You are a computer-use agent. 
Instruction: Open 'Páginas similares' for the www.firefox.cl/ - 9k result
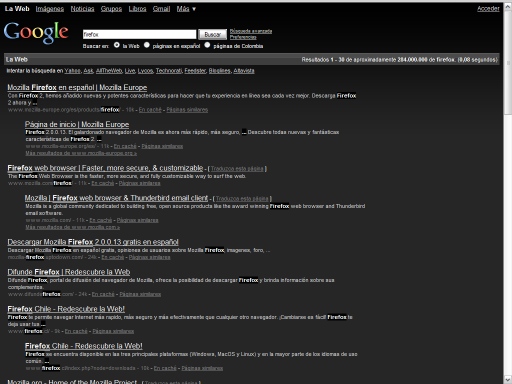113,331
